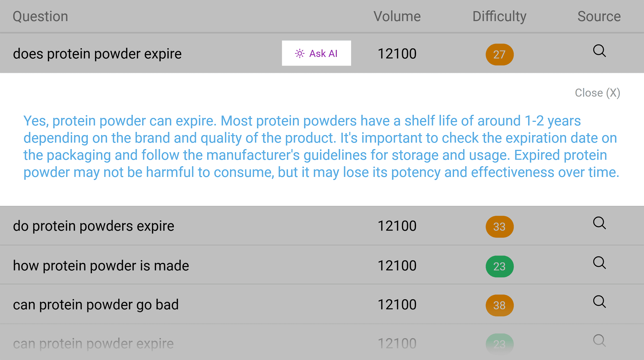Click the green difficulty badge 23 for 'how protein powder is made'
Viewport: 644px width, 360px height.
499,266
